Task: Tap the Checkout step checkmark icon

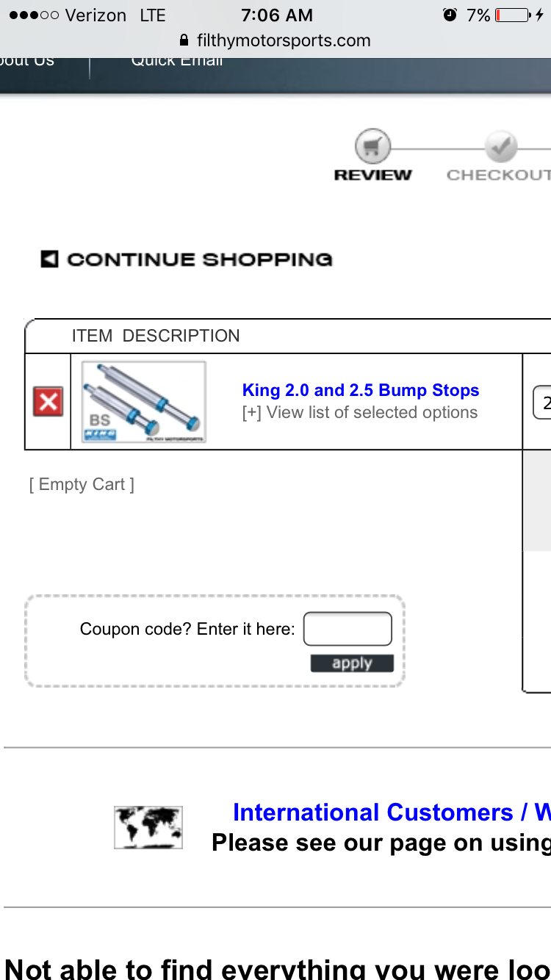Action: [x=501, y=147]
